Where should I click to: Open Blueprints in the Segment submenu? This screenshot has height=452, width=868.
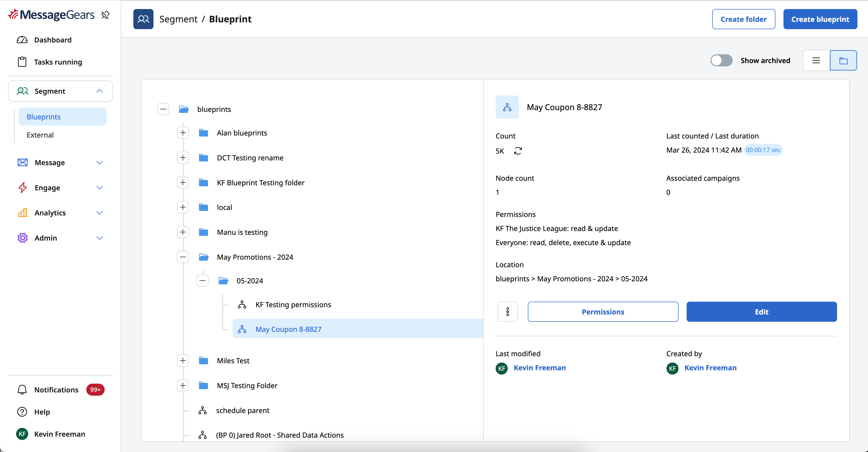(63, 117)
